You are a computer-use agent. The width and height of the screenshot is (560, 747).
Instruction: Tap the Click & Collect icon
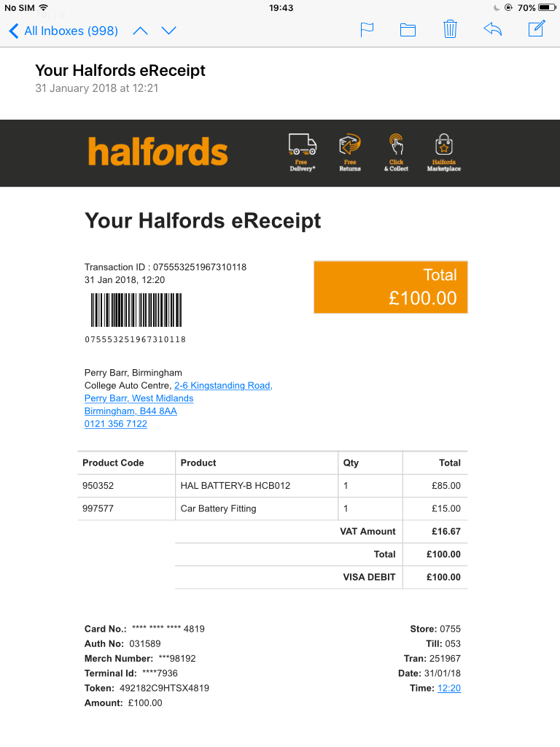click(x=397, y=152)
